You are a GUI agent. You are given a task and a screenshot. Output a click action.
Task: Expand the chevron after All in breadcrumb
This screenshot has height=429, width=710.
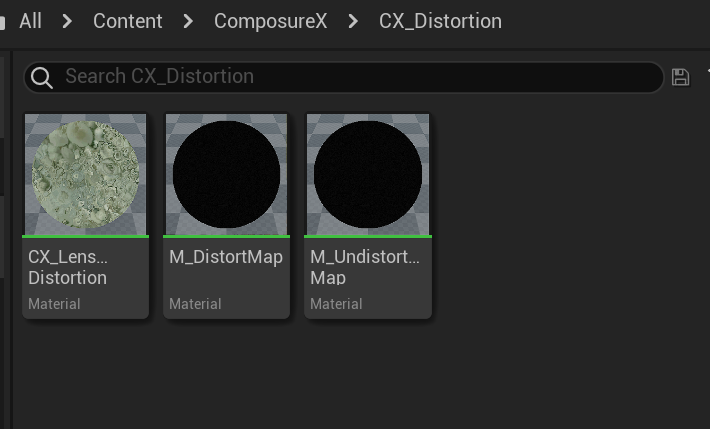click(x=67, y=21)
